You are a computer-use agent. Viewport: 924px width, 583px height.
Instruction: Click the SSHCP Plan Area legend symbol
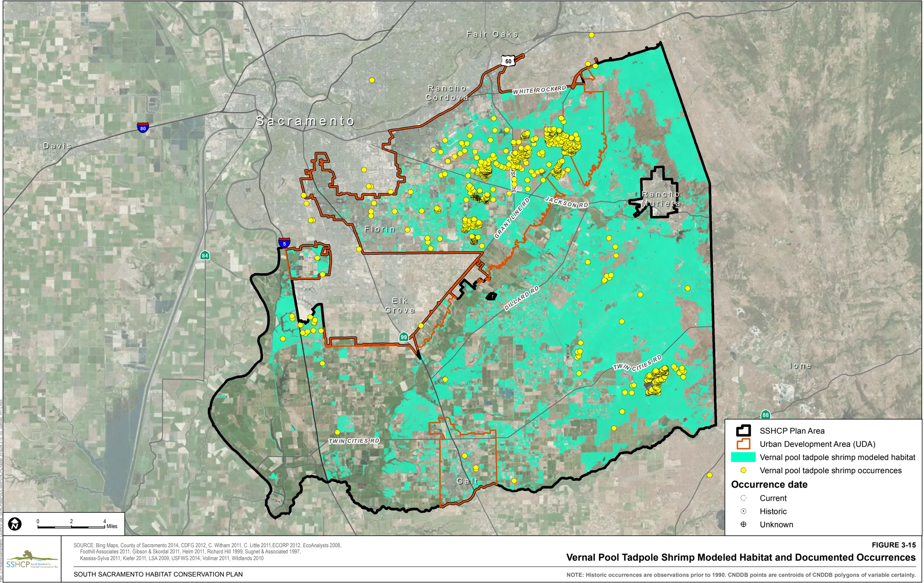(743, 431)
